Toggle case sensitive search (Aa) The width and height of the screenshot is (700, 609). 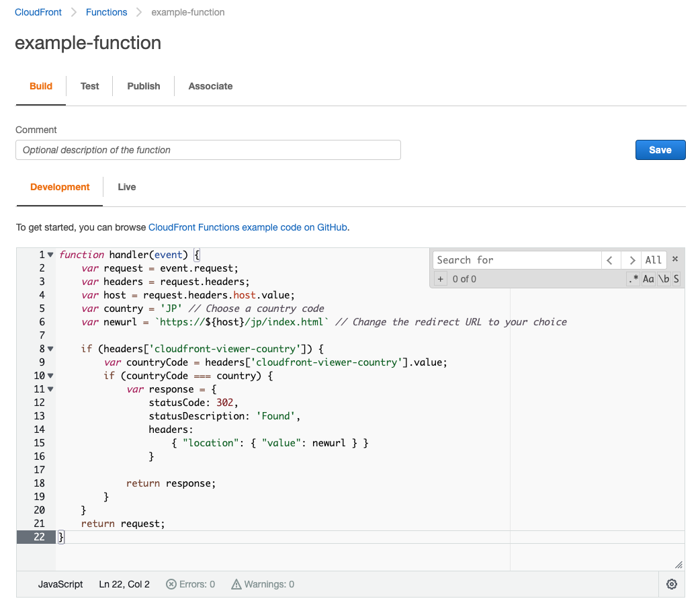point(648,279)
